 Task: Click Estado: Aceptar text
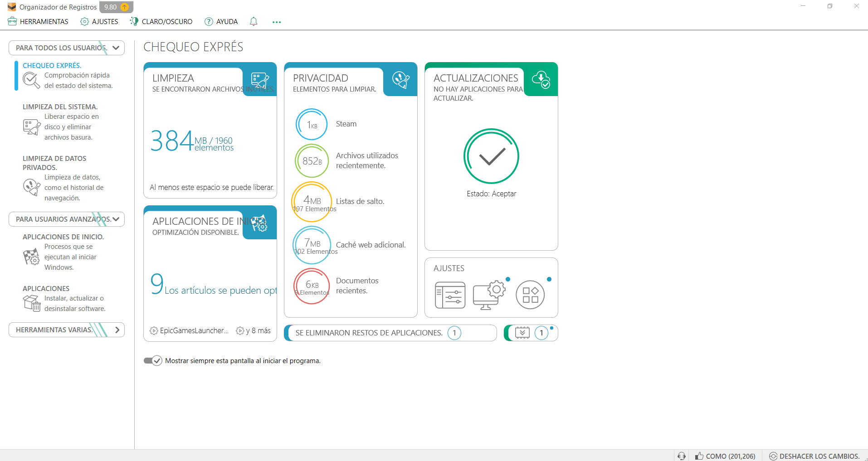click(x=492, y=194)
